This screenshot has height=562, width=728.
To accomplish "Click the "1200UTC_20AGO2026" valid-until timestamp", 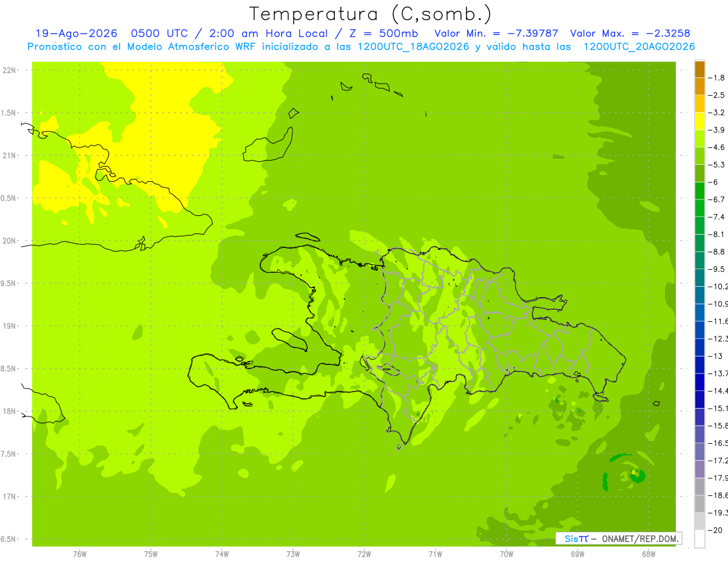I will coord(639,47).
